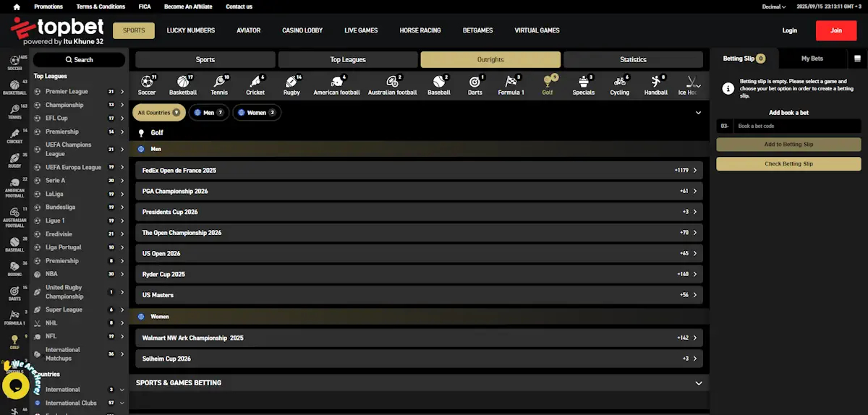Viewport: 868px width, 415px height.
Task: Filter golf outrights by All Countries
Action: pos(158,113)
